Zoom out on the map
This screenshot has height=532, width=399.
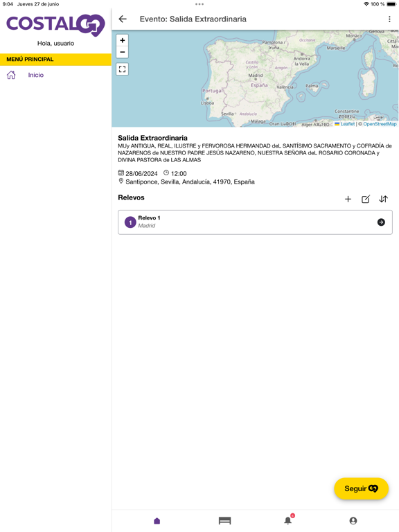(123, 52)
